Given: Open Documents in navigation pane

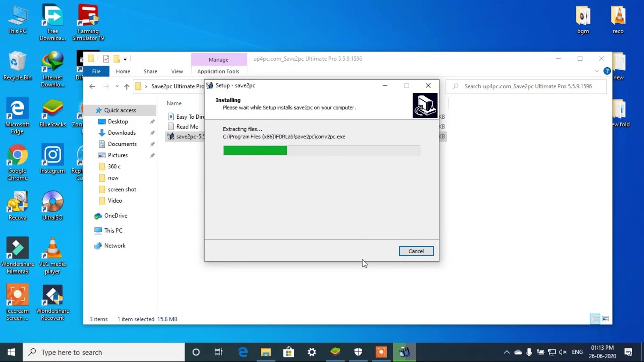Looking at the screenshot, I should (x=122, y=144).
